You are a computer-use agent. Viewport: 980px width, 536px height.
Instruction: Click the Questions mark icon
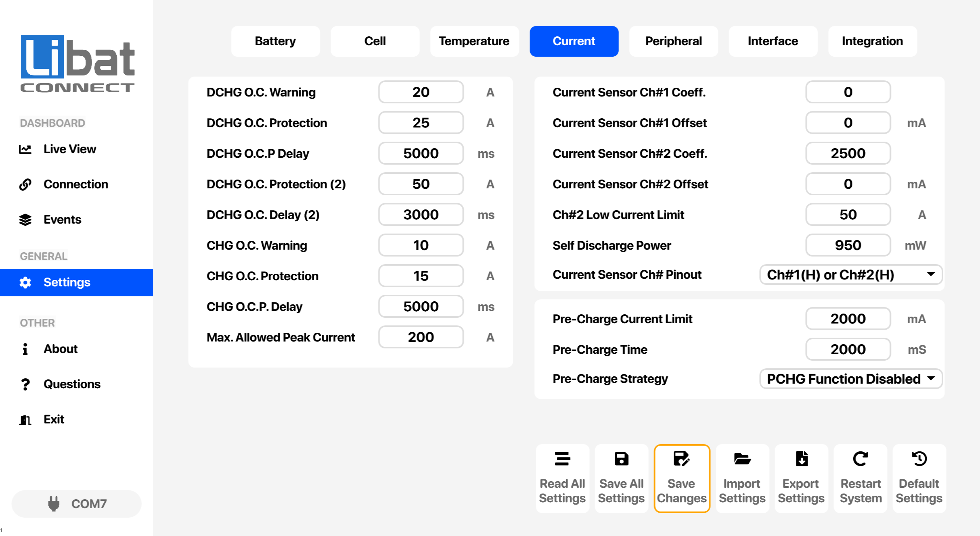[25, 384]
